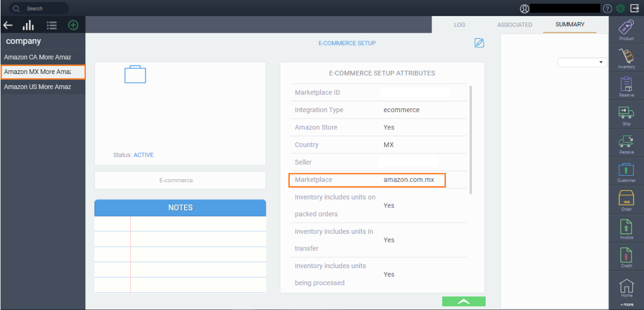Image resolution: width=644 pixels, height=310 pixels.
Task: Click Inventory includes units in transfer
Action: click(x=334, y=240)
